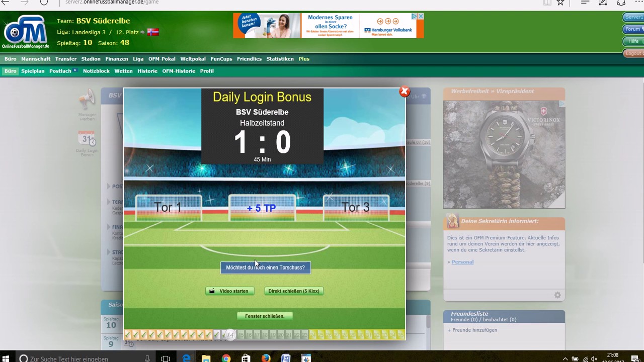Screen dimensions: 644x362
Task: Open Google Chrome from taskbar
Action: pyautogui.click(x=226, y=358)
